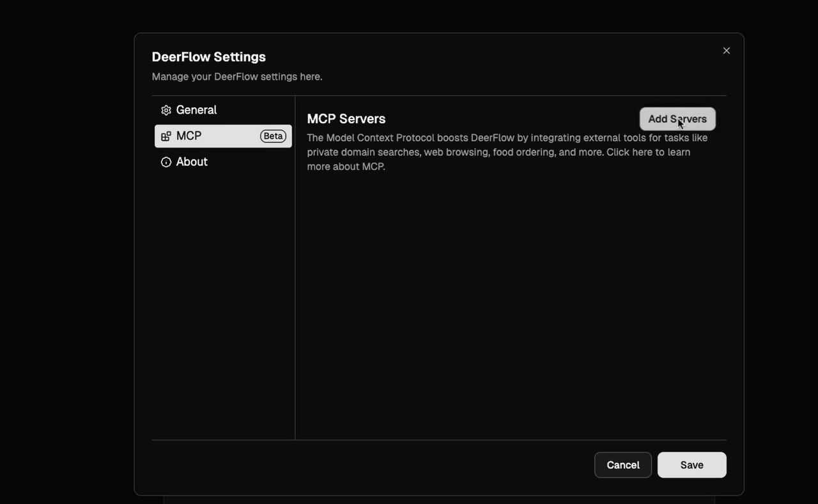Click empty sidebar space below About
The height and width of the screenshot is (504, 818).
223,300
